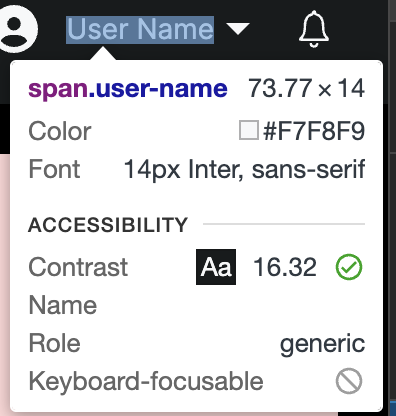Click the 73.77 × 14 element dimensions
396x416 pixels.
[306, 88]
